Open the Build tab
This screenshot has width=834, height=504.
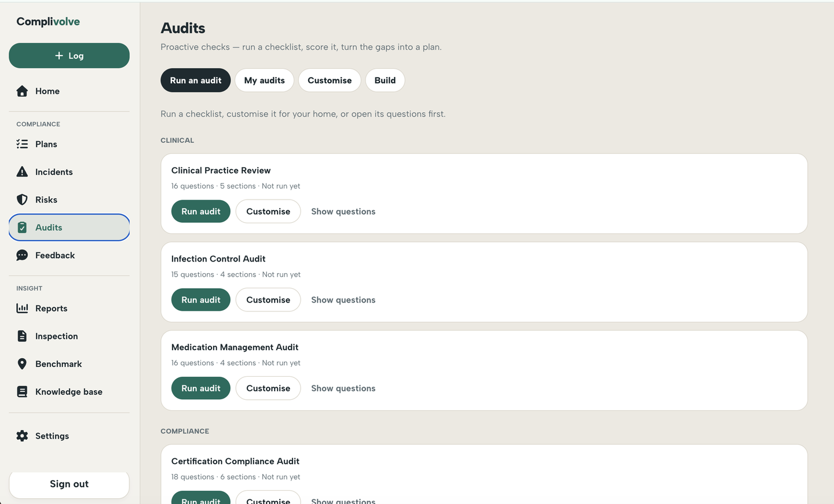coord(385,80)
